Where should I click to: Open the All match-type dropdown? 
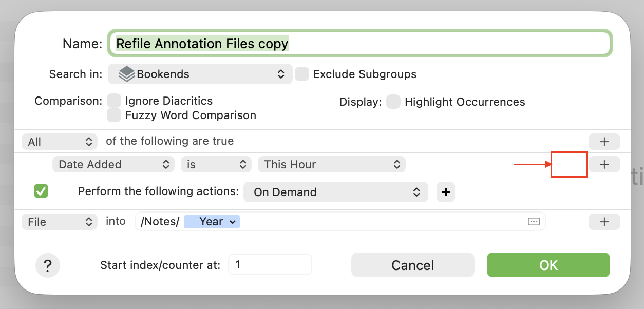(60, 142)
